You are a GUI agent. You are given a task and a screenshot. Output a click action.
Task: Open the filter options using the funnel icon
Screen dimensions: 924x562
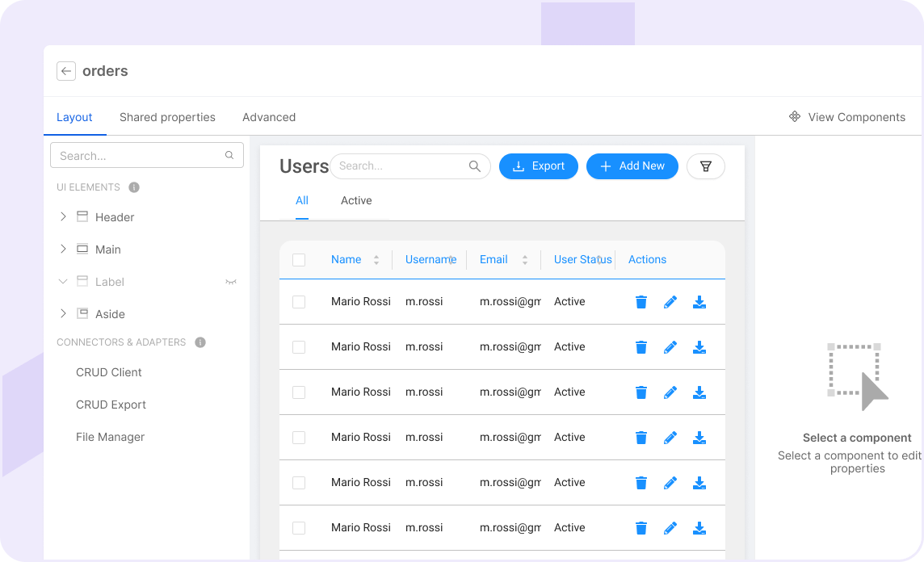click(705, 166)
